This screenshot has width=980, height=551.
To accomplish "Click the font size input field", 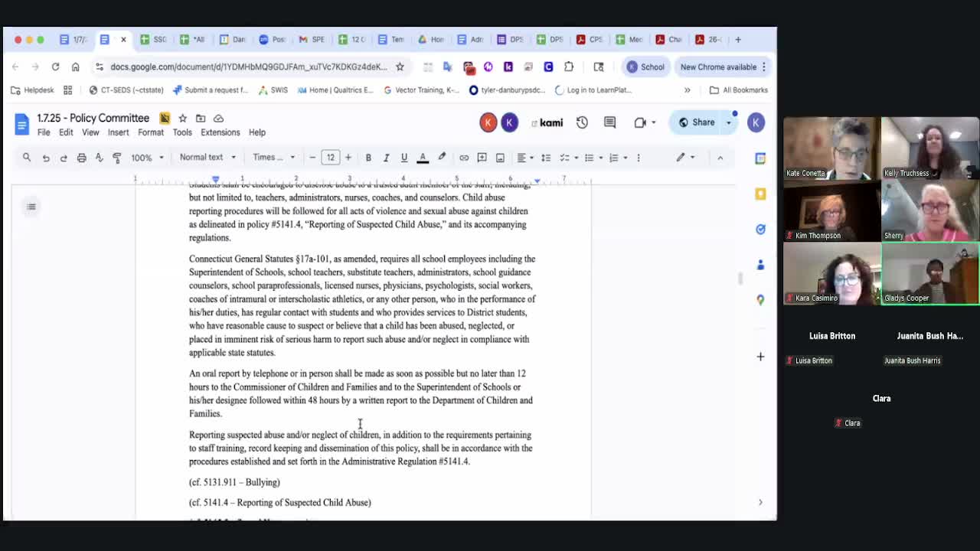I will tap(330, 158).
